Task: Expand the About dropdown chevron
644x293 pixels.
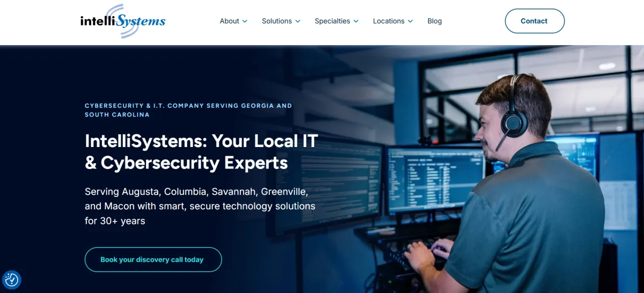Action: (x=245, y=21)
